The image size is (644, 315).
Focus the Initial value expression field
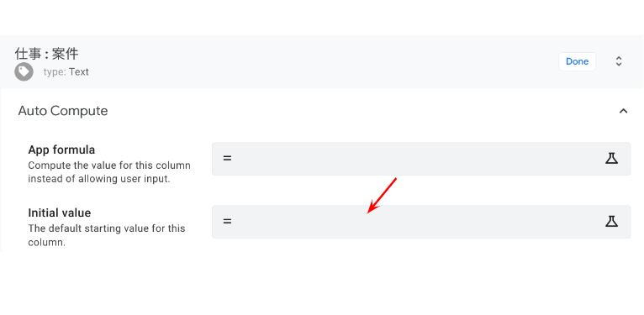pyautogui.click(x=421, y=222)
